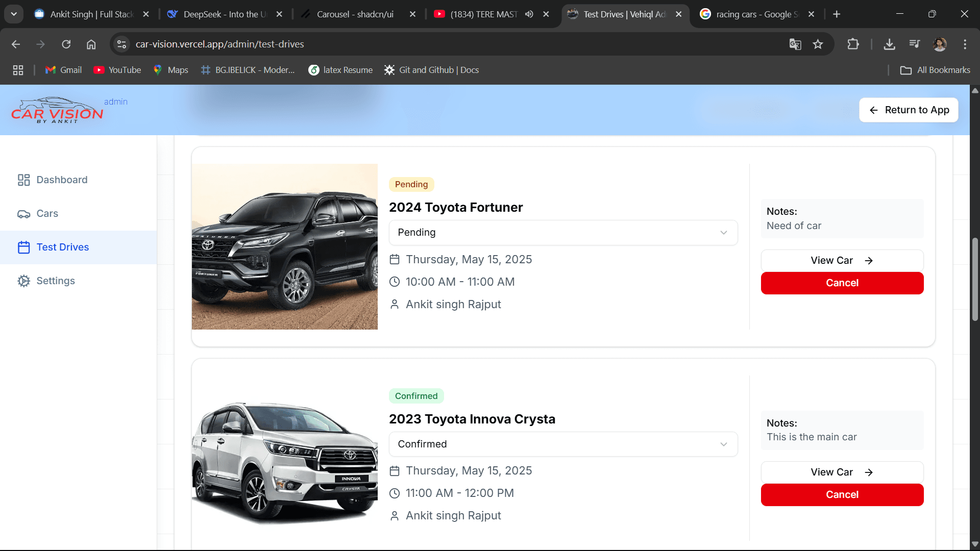This screenshot has width=980, height=551.
Task: Switch to the DeepSeek tab
Action: click(225, 14)
